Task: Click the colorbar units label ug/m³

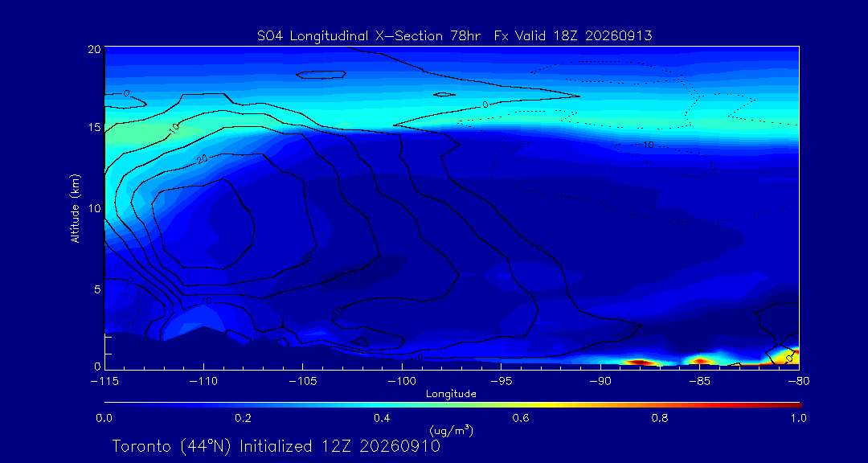Action: (x=451, y=430)
